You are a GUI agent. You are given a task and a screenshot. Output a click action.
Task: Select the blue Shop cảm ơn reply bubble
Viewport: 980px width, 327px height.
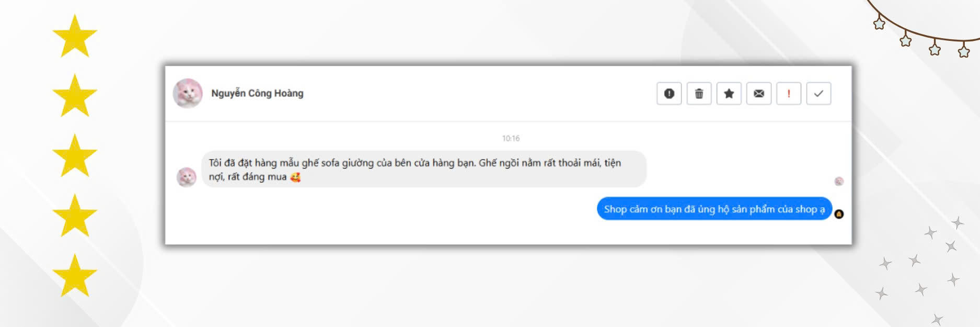(714, 209)
